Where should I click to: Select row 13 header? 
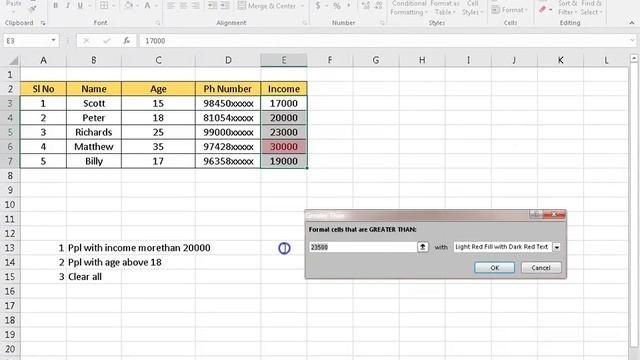click(10, 248)
